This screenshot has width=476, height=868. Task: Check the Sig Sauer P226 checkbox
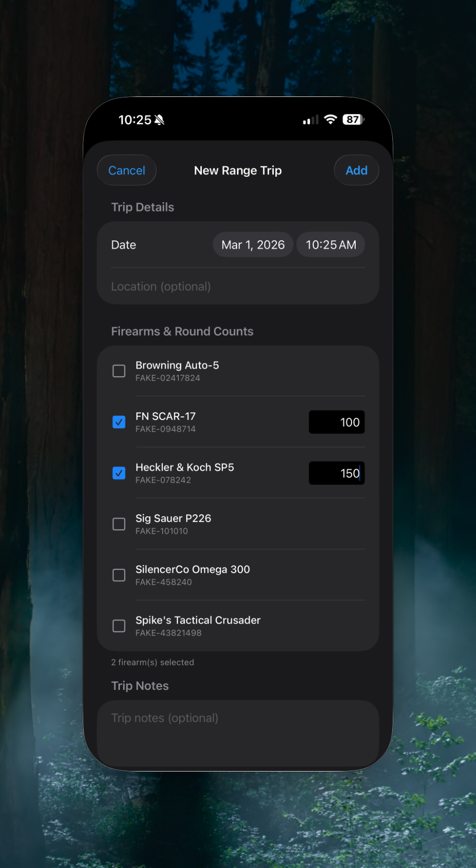[119, 524]
